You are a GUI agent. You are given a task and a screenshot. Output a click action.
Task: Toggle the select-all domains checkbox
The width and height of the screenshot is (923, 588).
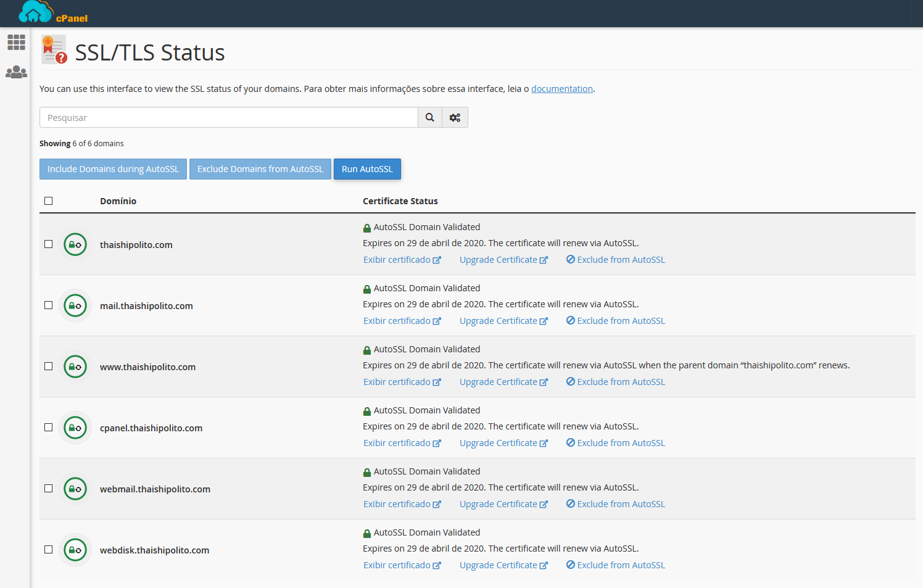pyautogui.click(x=49, y=201)
